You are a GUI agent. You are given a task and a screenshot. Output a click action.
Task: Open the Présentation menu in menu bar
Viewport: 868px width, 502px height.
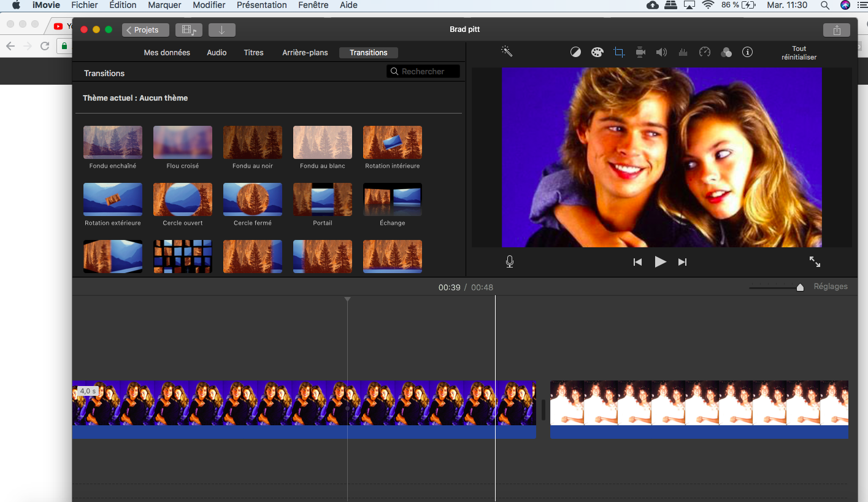tap(261, 5)
